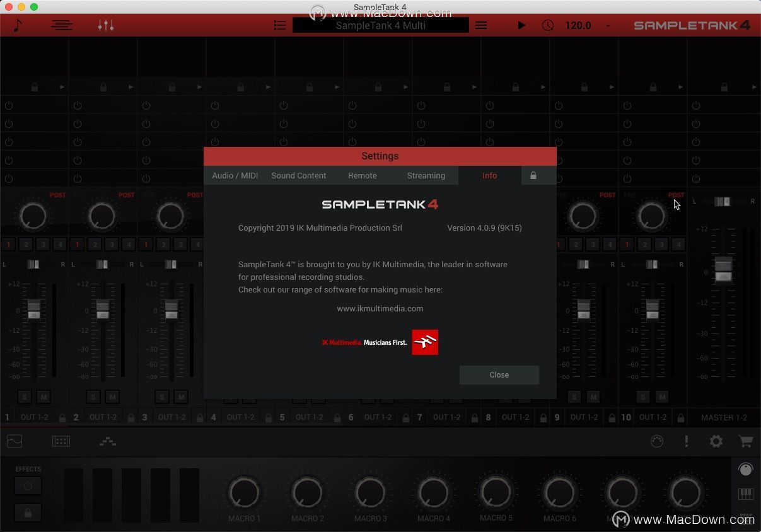Select the knob icon on the right edge
Image resolution: width=761 pixels, height=532 pixels.
coord(746,469)
